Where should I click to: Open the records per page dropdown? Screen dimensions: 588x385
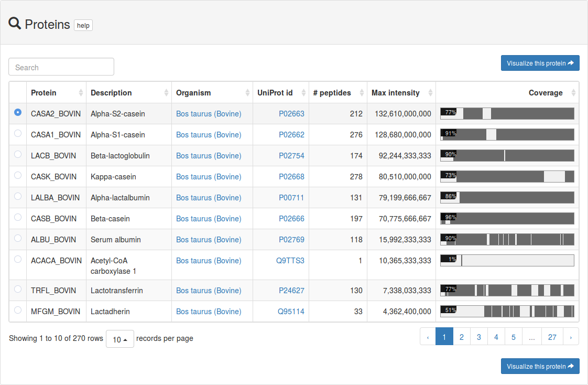coord(120,339)
